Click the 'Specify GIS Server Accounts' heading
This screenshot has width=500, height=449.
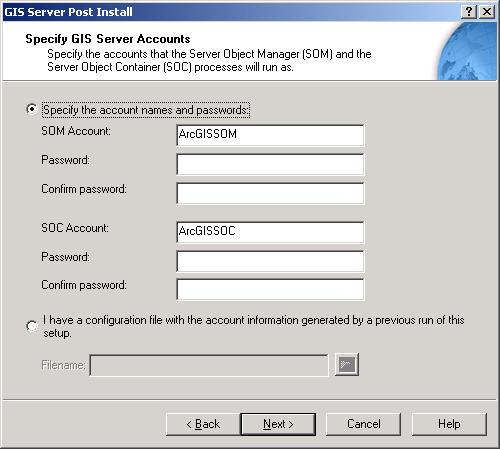tap(108, 39)
